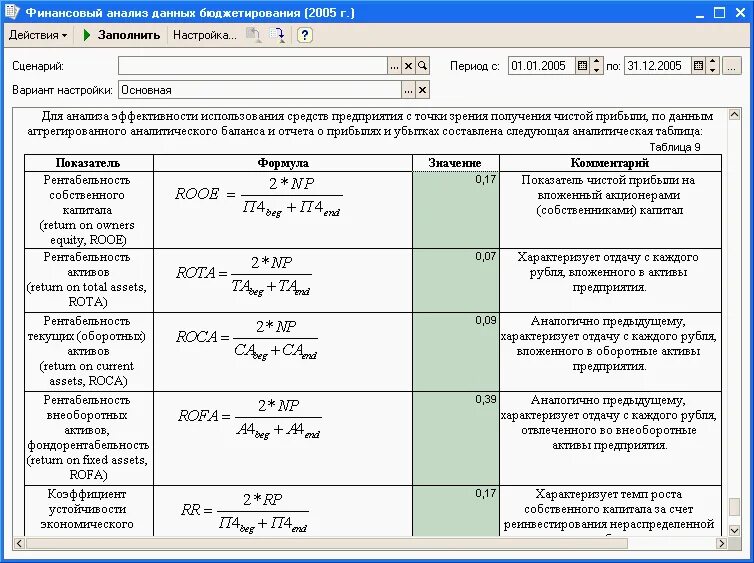Open Настройка... settings
This screenshot has height=563, width=754.
click(x=204, y=35)
